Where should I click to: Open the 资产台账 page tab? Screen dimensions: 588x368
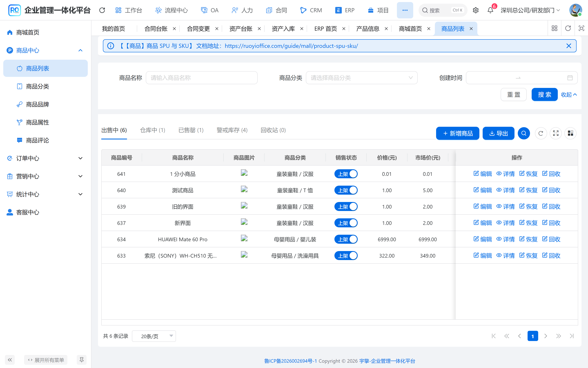pyautogui.click(x=241, y=29)
